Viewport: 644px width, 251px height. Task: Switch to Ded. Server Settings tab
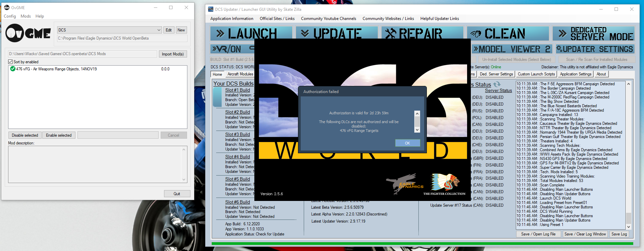(496, 74)
